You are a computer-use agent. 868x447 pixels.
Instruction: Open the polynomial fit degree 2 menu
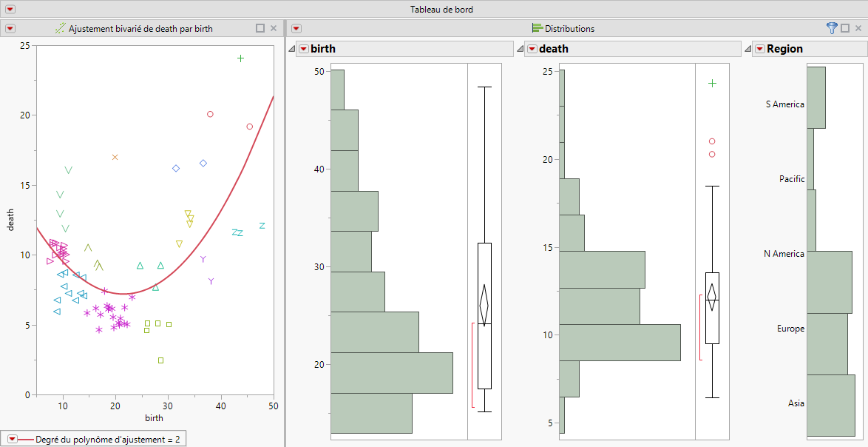[12, 440]
